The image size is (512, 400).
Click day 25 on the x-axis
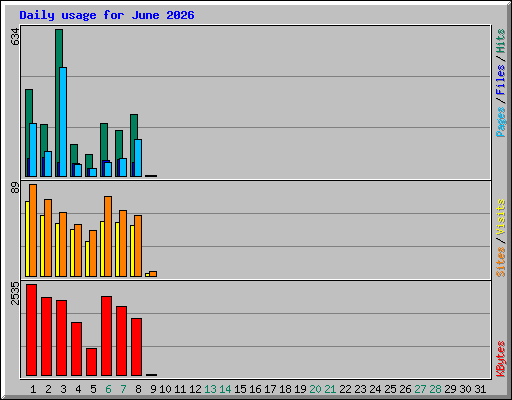[x=390, y=389]
